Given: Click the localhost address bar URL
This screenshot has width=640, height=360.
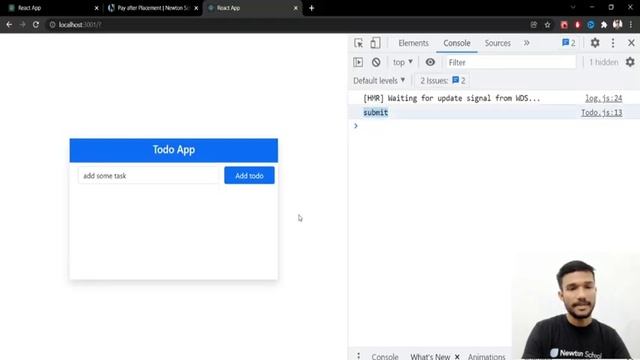Looking at the screenshot, I should pyautogui.click(x=80, y=24).
